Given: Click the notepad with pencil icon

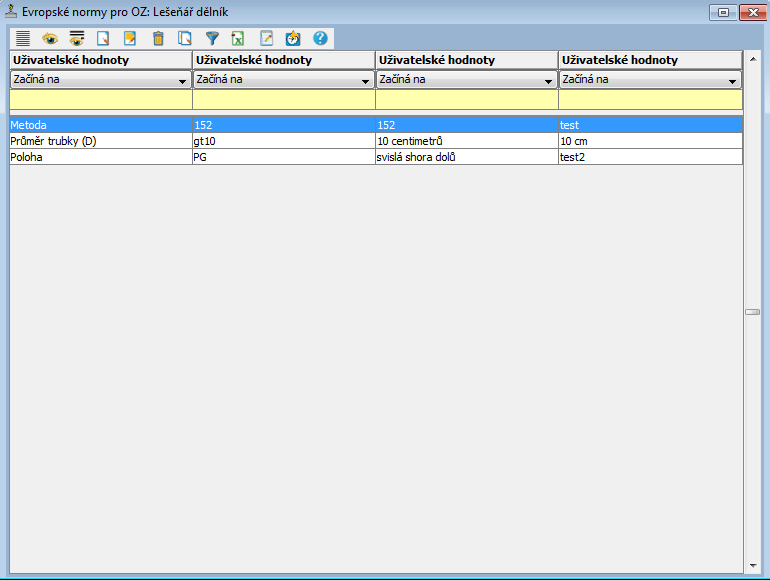Looking at the screenshot, I should coord(266,39).
